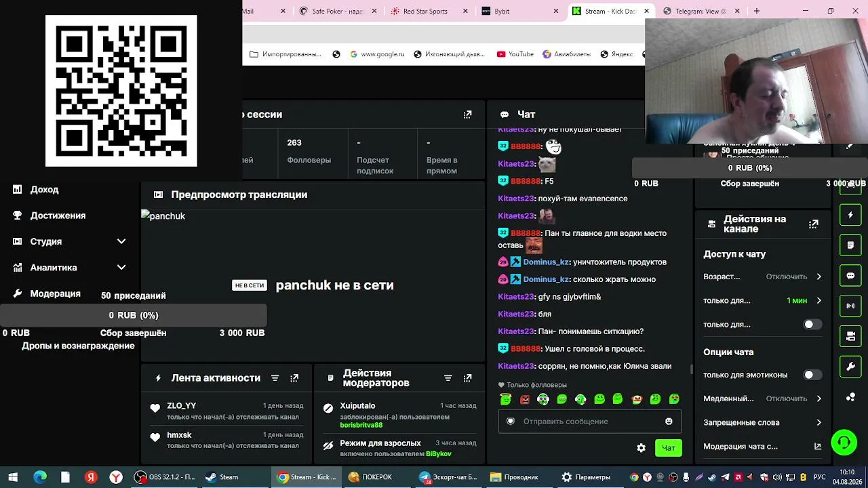Open Достижения in the sidebar
The image size is (868, 488).
click(58, 216)
